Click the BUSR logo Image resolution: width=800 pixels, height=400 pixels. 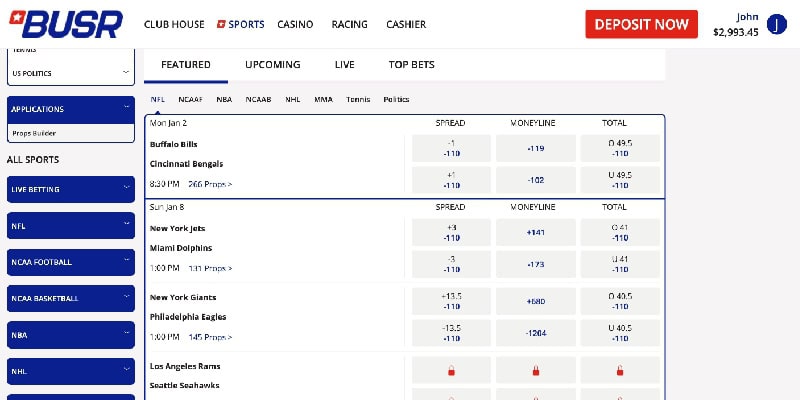pyautogui.click(x=66, y=24)
